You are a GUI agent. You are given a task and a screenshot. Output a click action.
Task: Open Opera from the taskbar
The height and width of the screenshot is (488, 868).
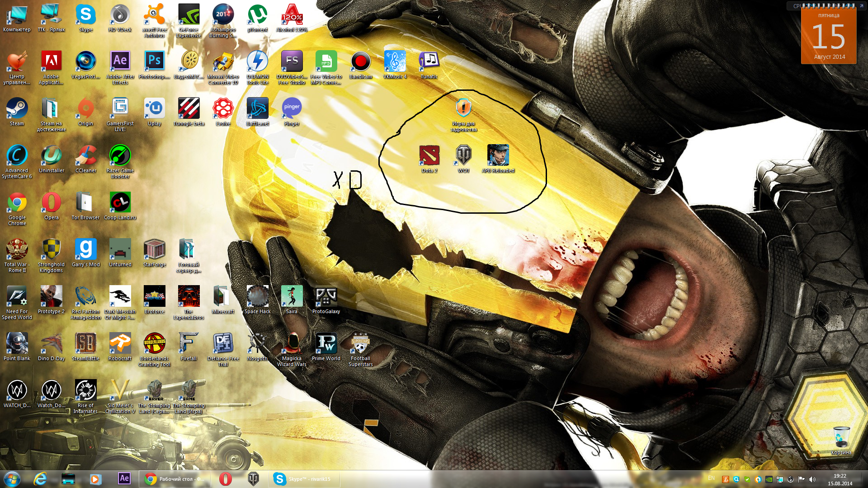point(225,479)
